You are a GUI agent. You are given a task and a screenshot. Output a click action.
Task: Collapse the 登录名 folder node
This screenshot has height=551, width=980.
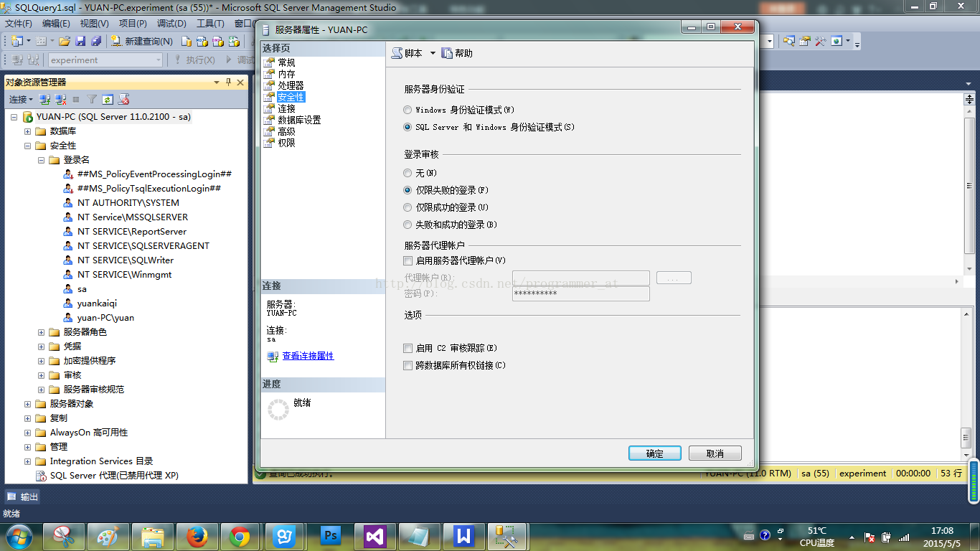coord(42,160)
